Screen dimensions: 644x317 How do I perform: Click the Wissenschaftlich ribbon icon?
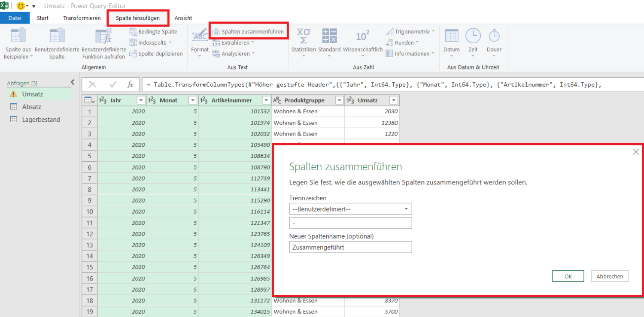(362, 42)
